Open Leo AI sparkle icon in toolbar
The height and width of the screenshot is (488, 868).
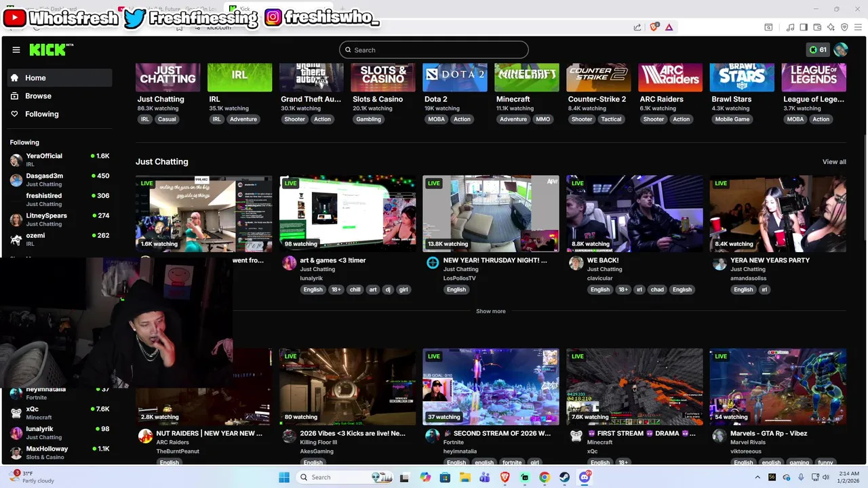(x=831, y=27)
